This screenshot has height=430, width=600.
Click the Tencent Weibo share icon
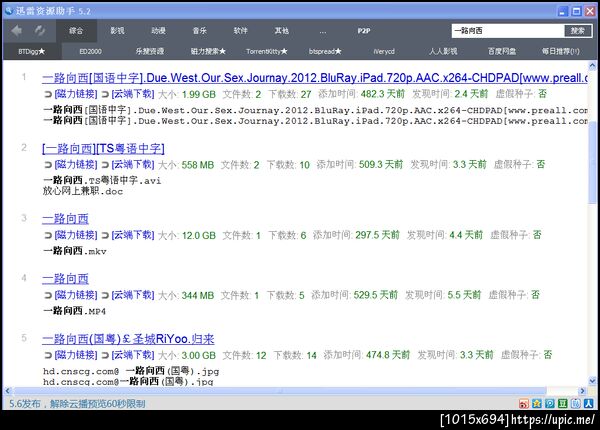(549, 403)
